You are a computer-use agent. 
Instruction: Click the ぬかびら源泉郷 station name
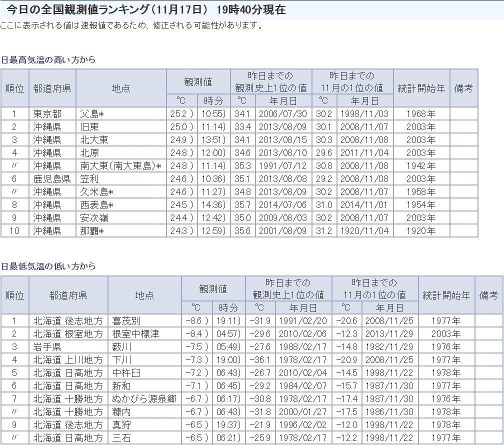point(144,399)
